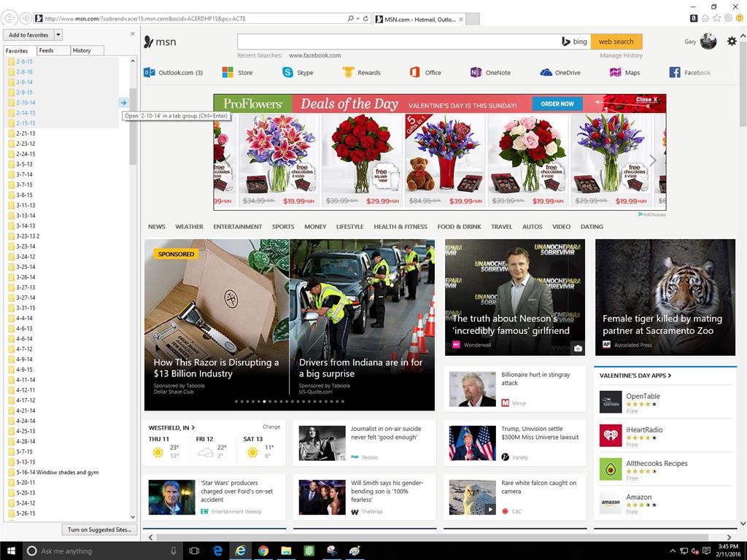Open recent search www.facebook.com

point(315,55)
